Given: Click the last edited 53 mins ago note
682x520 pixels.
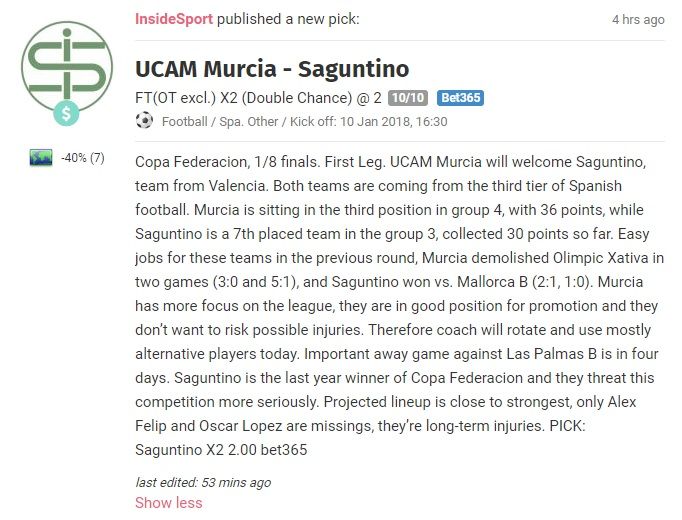Looking at the screenshot, I should (x=203, y=482).
